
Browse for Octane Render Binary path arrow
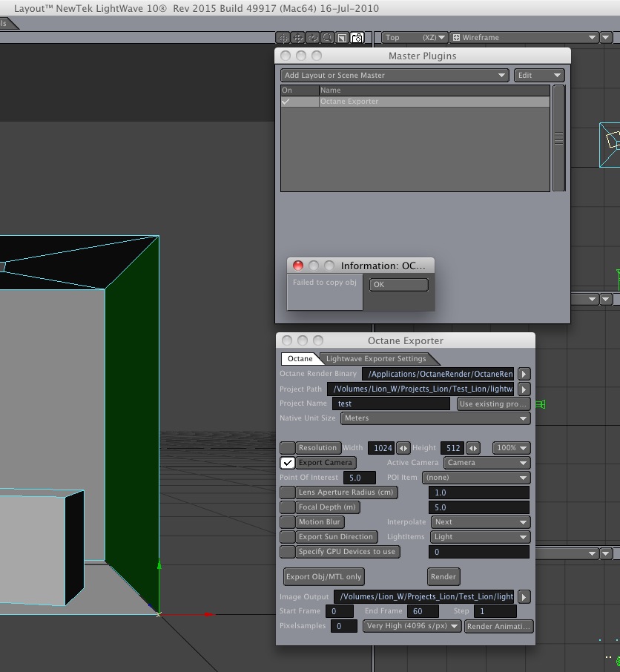(x=524, y=374)
